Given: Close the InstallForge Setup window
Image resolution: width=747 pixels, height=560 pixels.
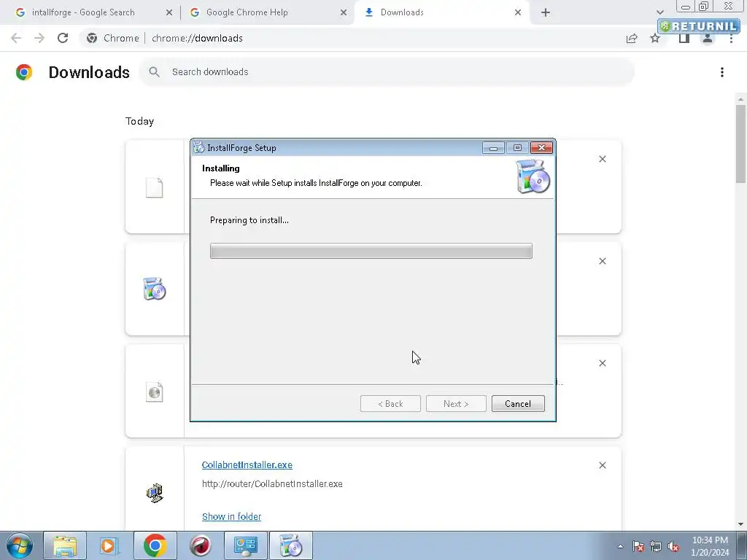Looking at the screenshot, I should pyautogui.click(x=541, y=148).
